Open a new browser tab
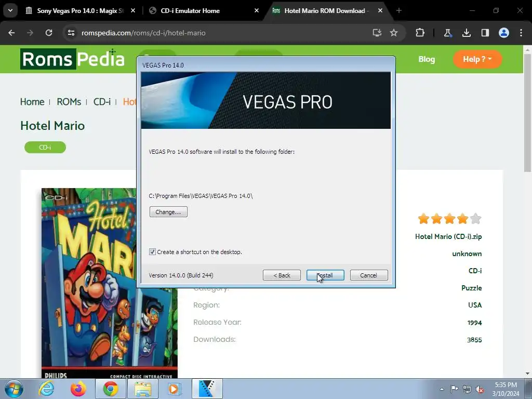This screenshot has width=532, height=399. (x=399, y=10)
